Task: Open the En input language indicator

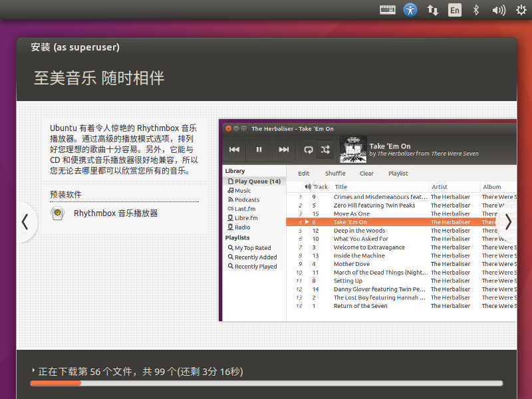Action: click(x=455, y=10)
